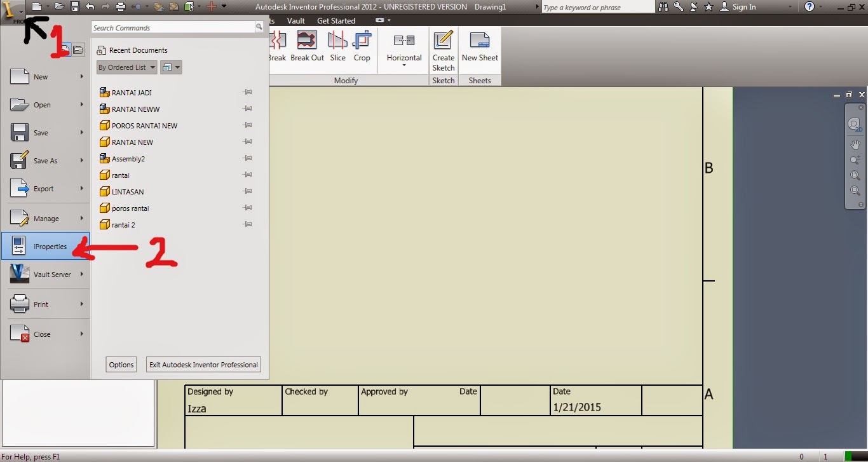The width and height of the screenshot is (868, 462).
Task: Click the red plus icon in Quick Access toolbar
Action: 212,6
